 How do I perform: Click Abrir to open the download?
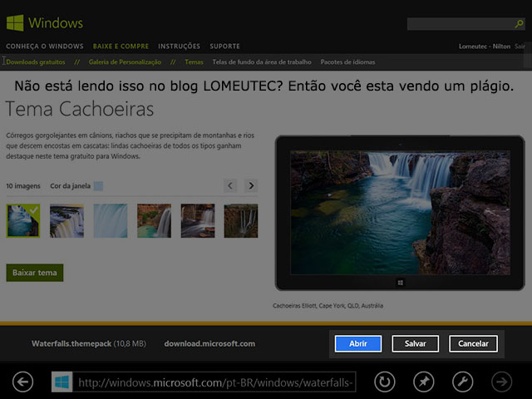click(358, 343)
